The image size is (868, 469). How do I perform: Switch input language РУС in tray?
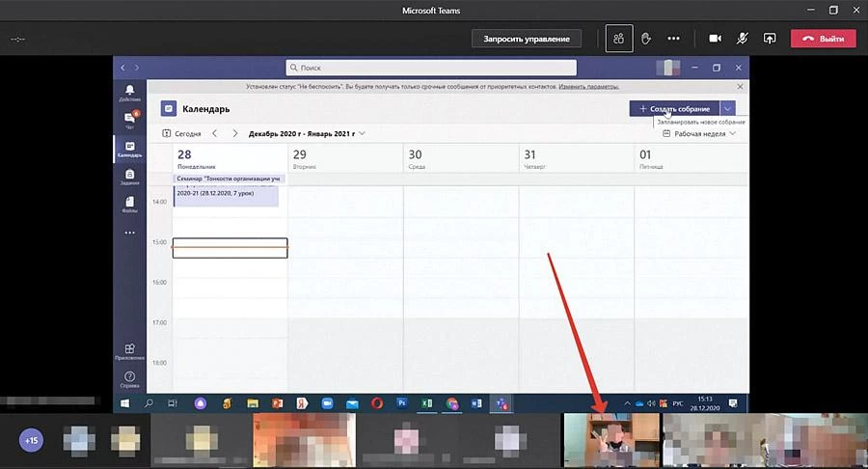pos(678,403)
